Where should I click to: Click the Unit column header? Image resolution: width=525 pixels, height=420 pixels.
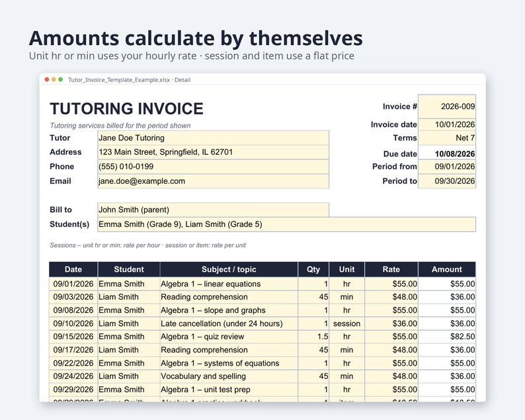347,269
